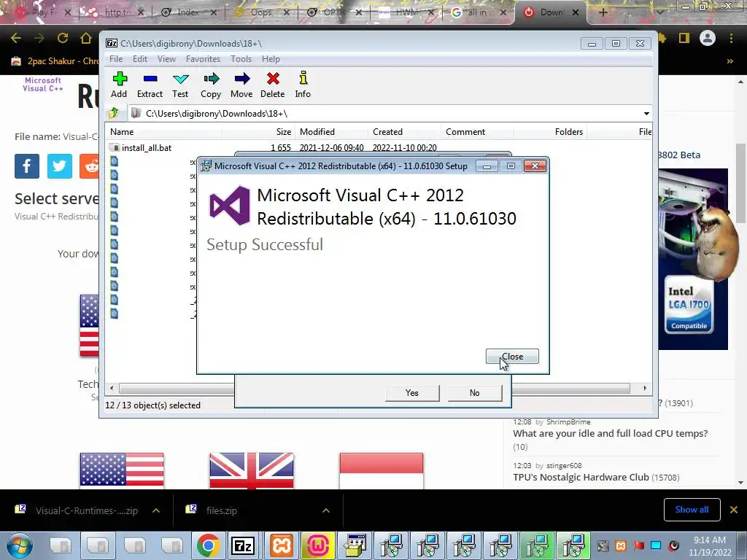Toggle Chrome side panel icon
747x560 pixels.
[x=684, y=38]
